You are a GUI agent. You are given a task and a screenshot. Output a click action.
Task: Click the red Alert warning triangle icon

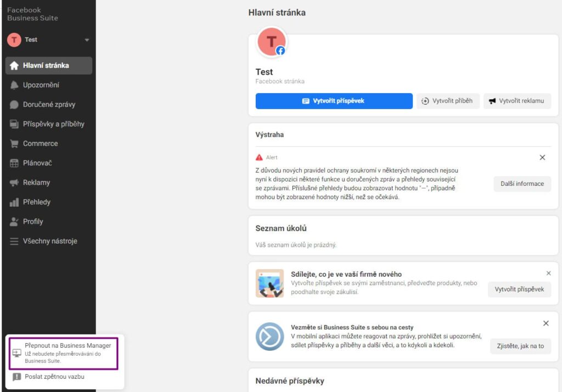(x=260, y=157)
